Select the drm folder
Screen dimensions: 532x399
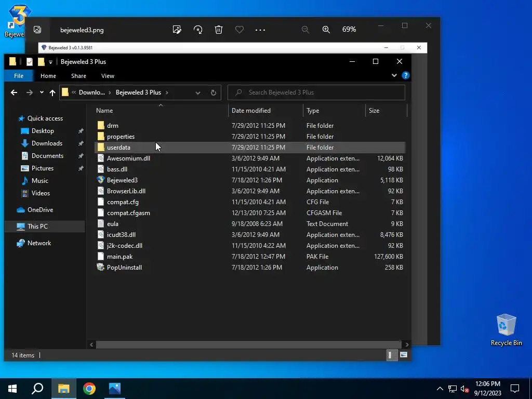tap(112, 126)
